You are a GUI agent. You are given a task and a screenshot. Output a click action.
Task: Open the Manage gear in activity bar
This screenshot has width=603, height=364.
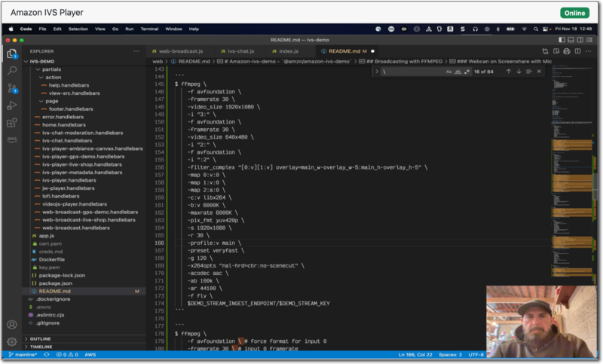[12, 341]
